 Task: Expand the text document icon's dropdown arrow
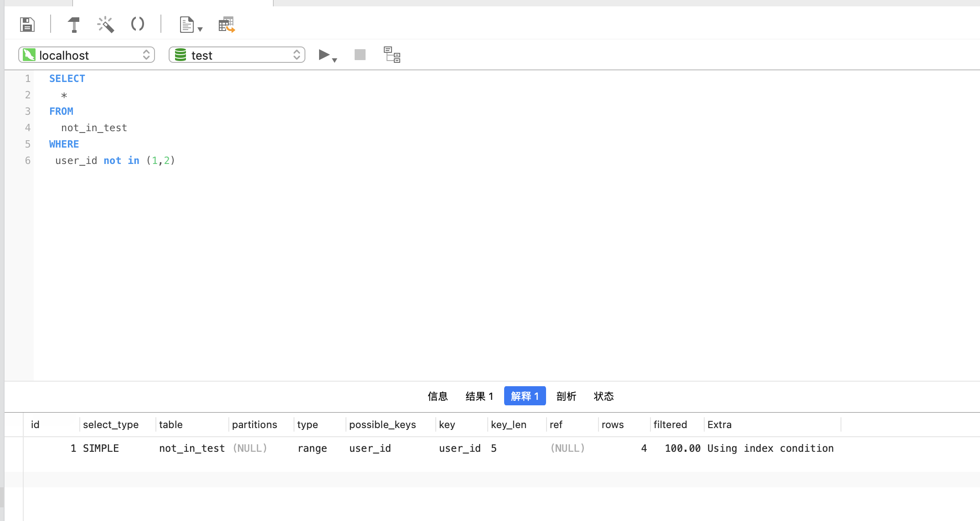click(x=200, y=30)
